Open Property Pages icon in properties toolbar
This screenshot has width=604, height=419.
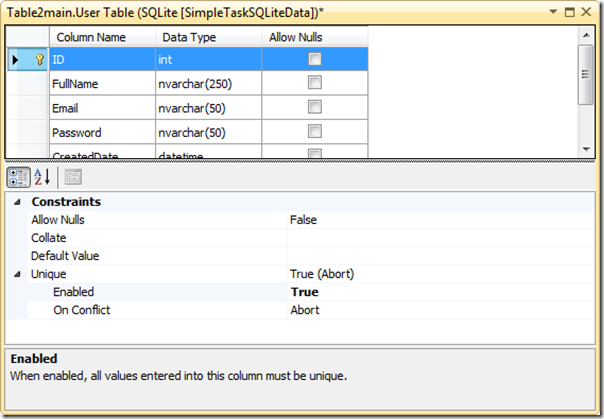(73, 178)
